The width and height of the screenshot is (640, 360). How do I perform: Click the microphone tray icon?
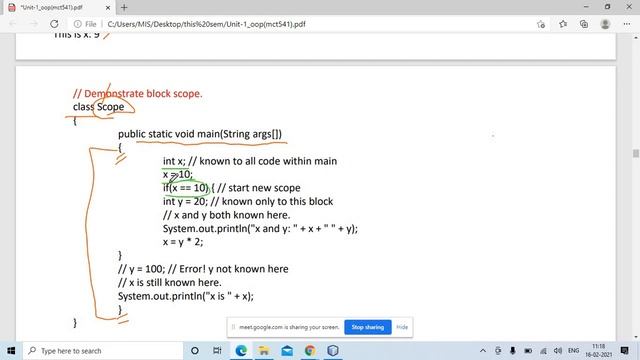coord(513,351)
